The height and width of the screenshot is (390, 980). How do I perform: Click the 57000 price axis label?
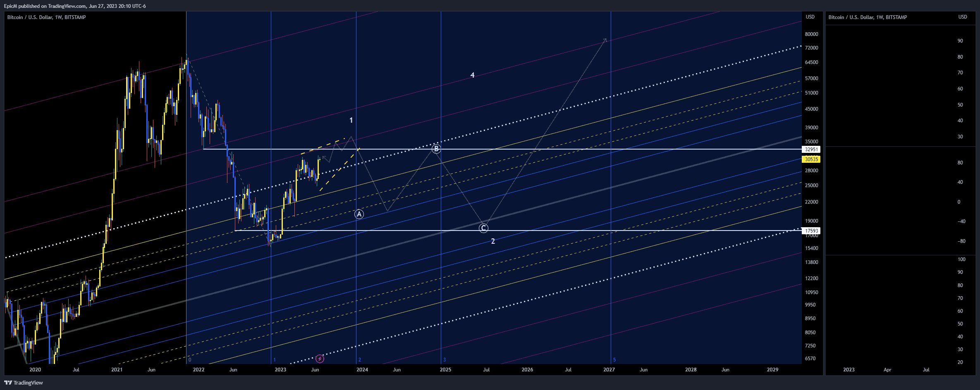coord(811,78)
